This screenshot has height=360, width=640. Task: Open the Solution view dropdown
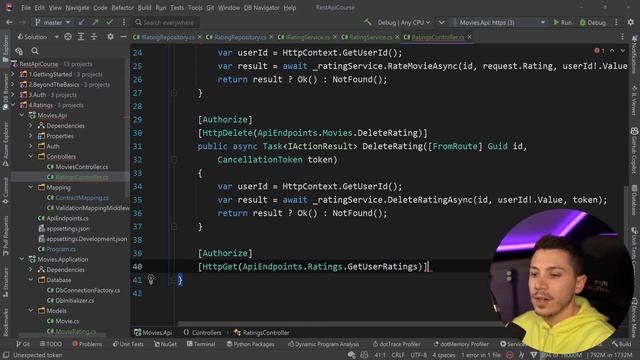tap(38, 37)
